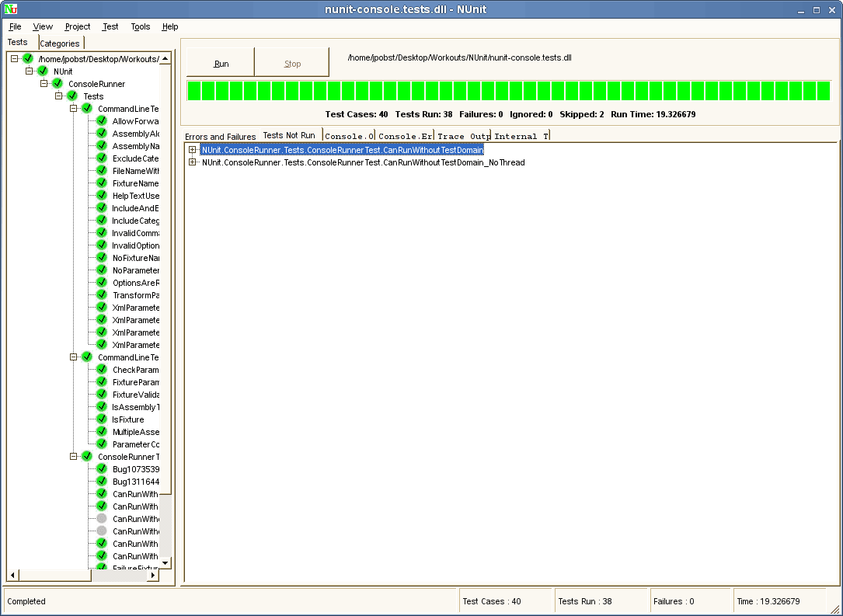Click the tree's horizontal scrollbar right arrow
This screenshot has height=616, width=843.
[x=153, y=575]
